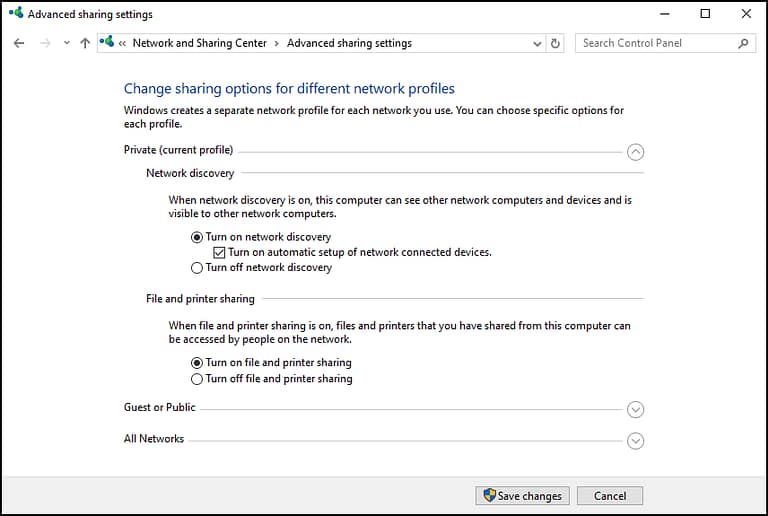The width and height of the screenshot is (768, 516).
Task: Open recent locations dropdown arrow
Action: (67, 43)
